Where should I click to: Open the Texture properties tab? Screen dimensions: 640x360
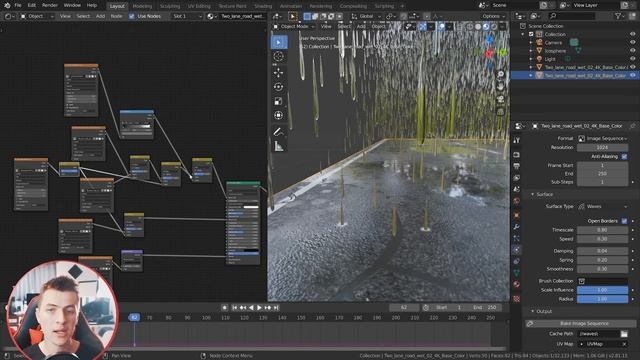tap(516, 299)
